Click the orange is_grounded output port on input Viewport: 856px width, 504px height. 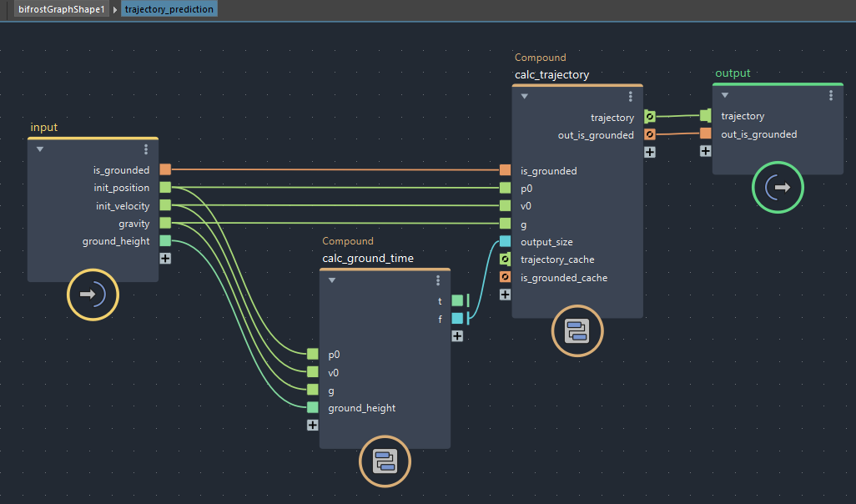[165, 170]
